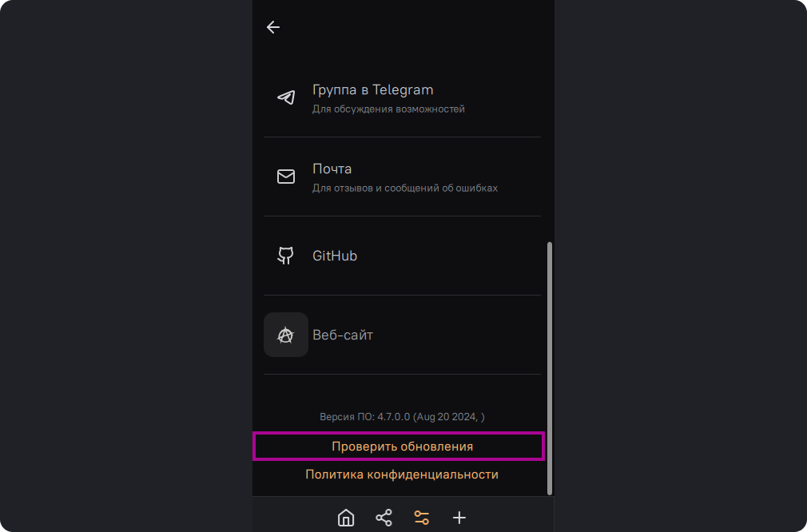Open the "Группа в Telegram" entry

pyautogui.click(x=372, y=90)
